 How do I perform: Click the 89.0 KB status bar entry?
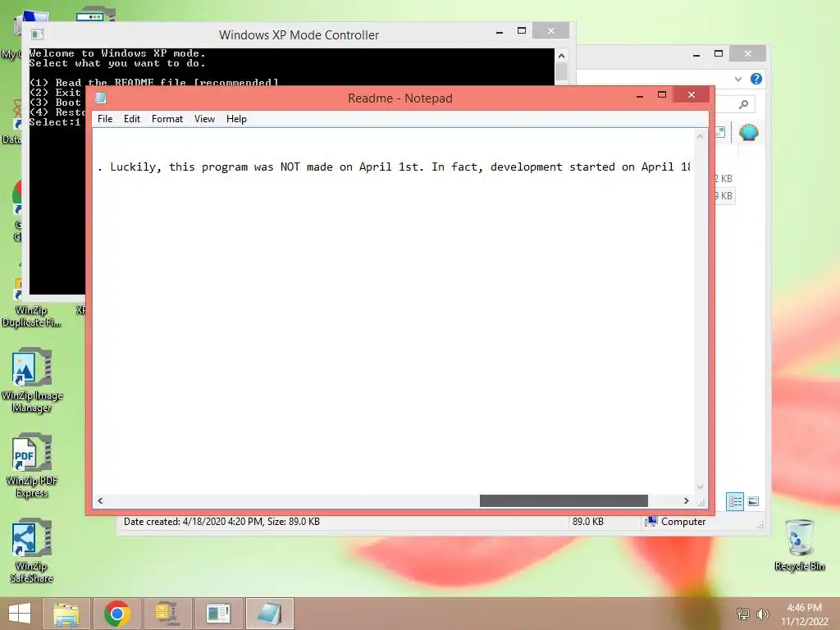pos(587,522)
